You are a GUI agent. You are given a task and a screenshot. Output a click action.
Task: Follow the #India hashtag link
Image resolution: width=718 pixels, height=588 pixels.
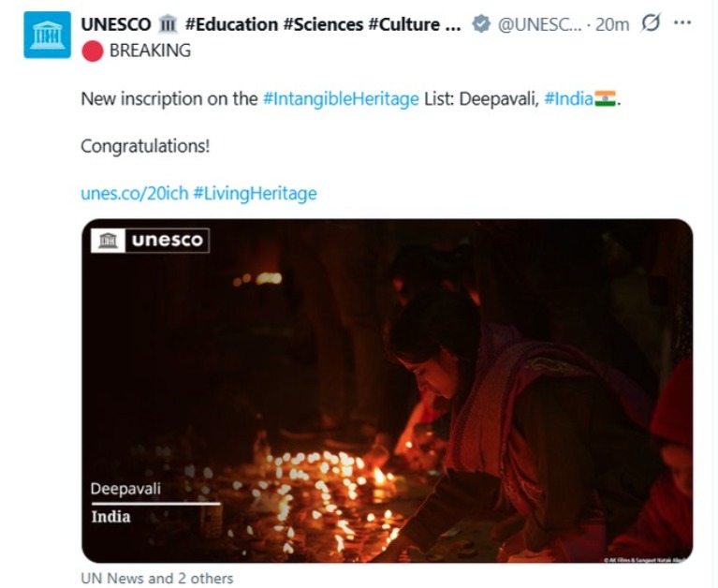point(568,98)
